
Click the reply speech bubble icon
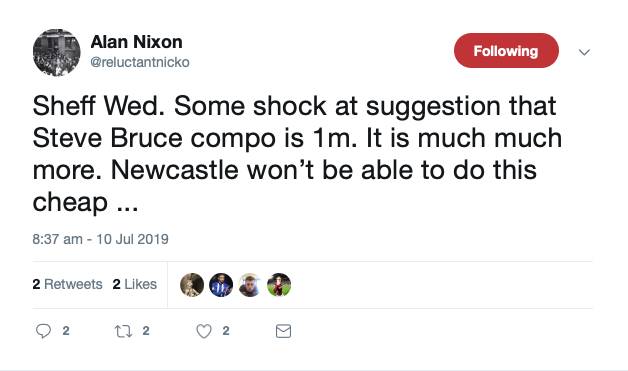point(43,331)
